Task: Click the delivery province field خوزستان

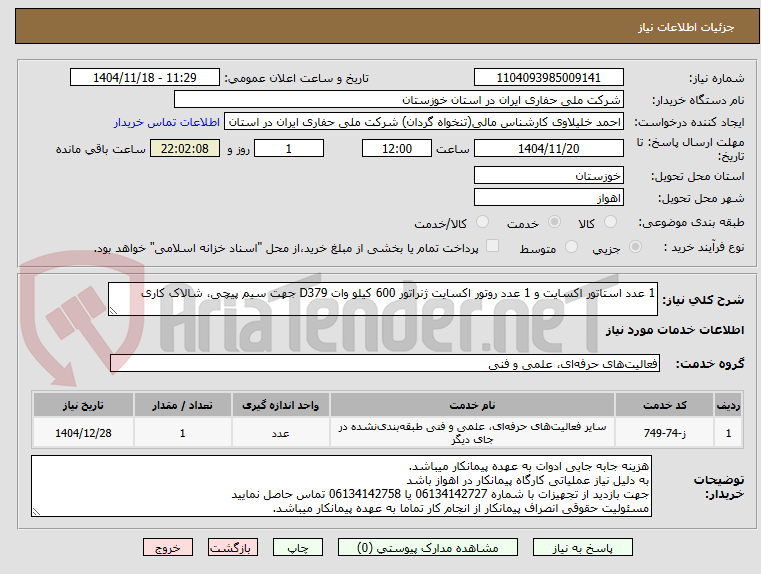Action: coord(548,176)
